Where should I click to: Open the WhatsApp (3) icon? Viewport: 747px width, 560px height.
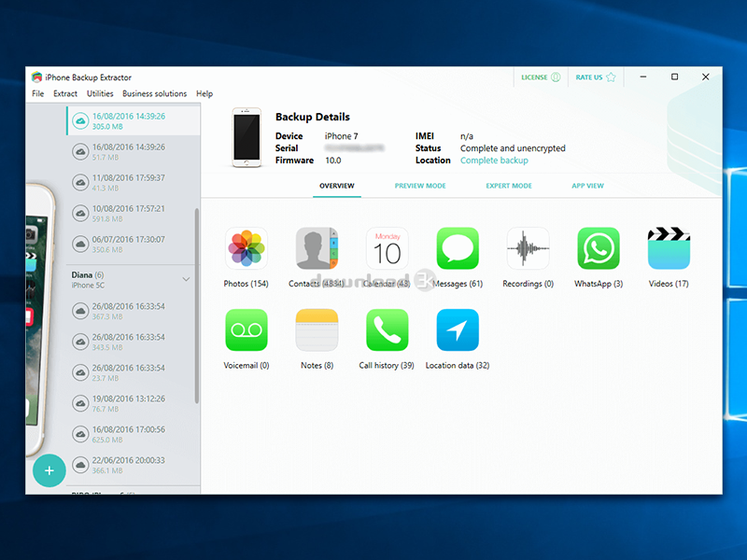pyautogui.click(x=599, y=248)
